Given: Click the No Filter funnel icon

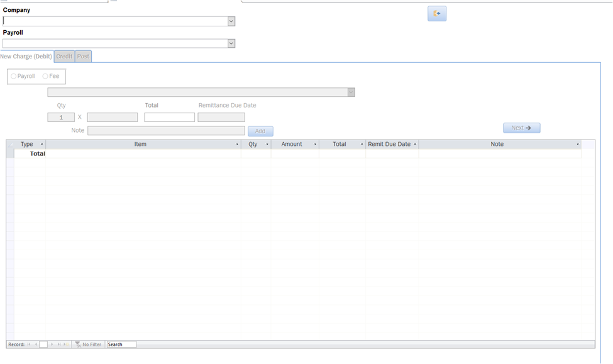Looking at the screenshot, I should pos(77,345).
